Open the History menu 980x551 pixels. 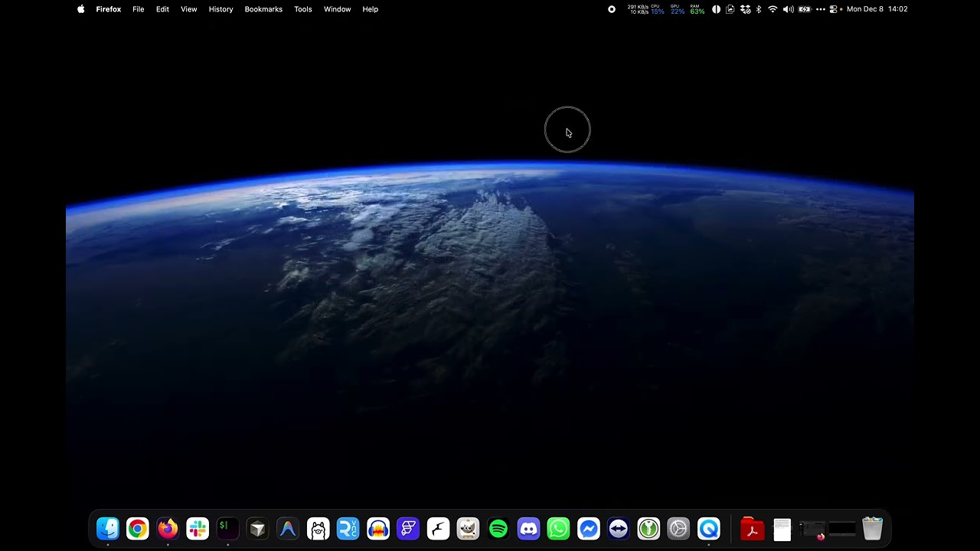tap(220, 9)
